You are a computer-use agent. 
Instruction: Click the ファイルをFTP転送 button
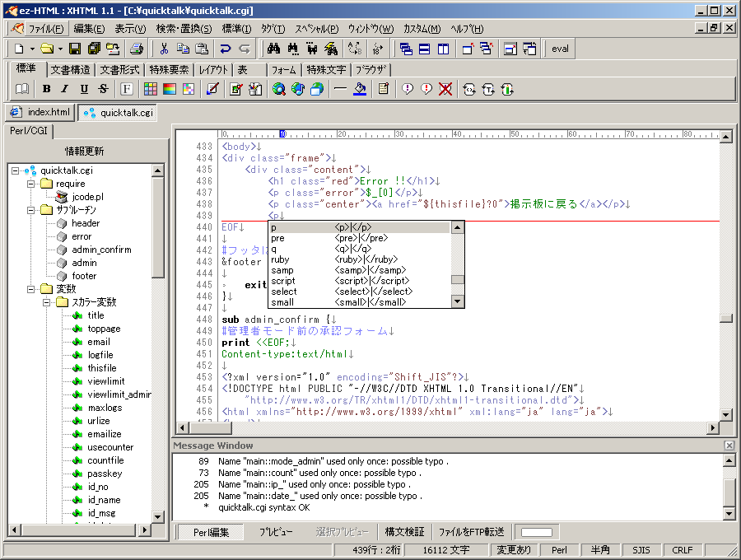(x=471, y=532)
